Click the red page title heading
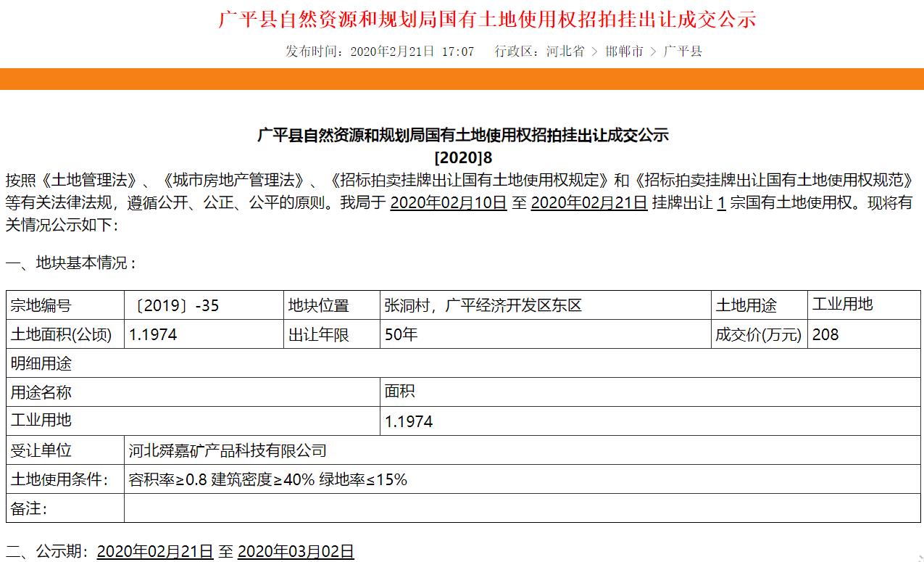Screen dimensions: 924x562 (487, 19)
